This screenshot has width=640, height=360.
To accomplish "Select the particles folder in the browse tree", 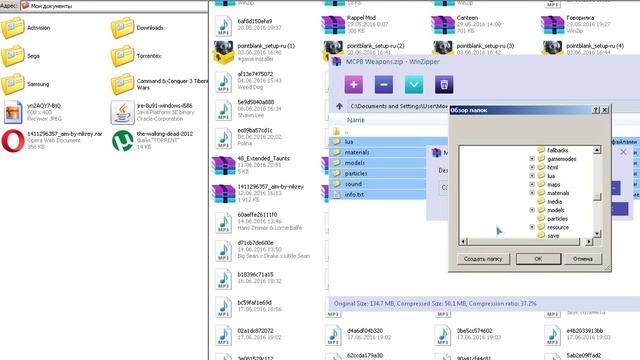I will [x=553, y=219].
